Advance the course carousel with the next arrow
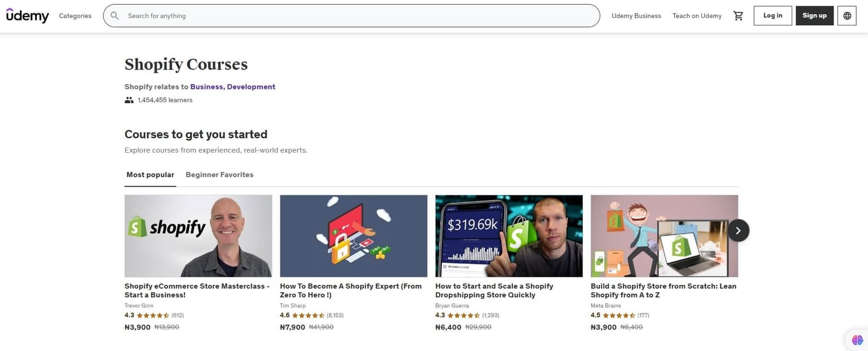The height and width of the screenshot is (351, 868). click(738, 231)
